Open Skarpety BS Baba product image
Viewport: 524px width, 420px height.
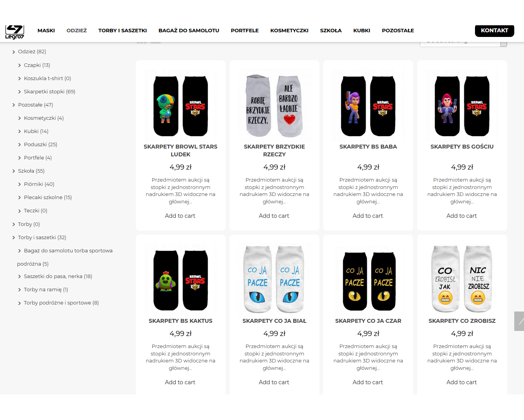click(368, 105)
